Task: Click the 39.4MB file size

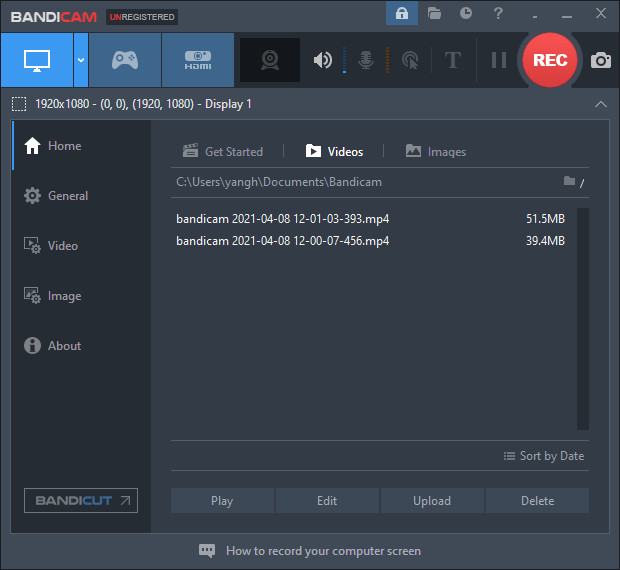Action: coord(545,241)
